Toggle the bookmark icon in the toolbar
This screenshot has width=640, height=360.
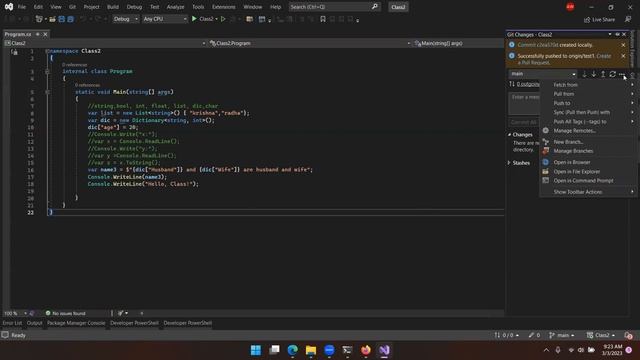click(x=323, y=19)
